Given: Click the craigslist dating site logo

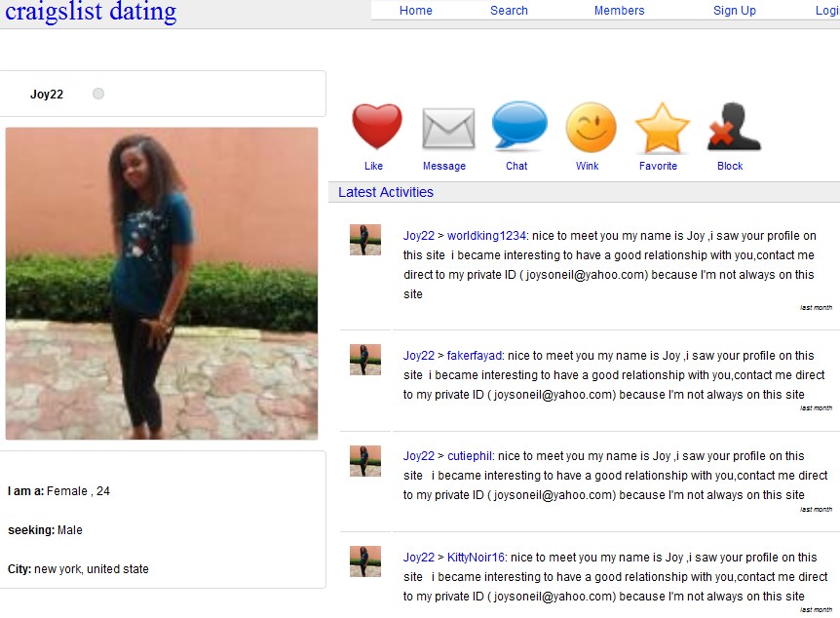Looking at the screenshot, I should 91,12.
